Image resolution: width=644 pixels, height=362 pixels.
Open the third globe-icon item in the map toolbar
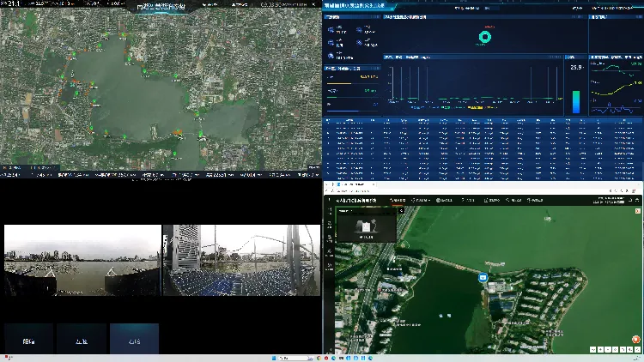coord(444,200)
